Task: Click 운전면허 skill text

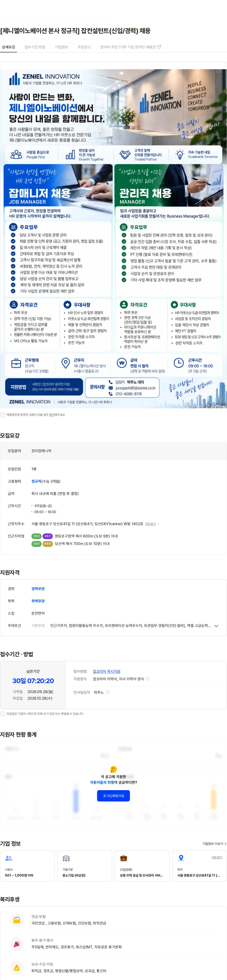Action: tap(38, 613)
